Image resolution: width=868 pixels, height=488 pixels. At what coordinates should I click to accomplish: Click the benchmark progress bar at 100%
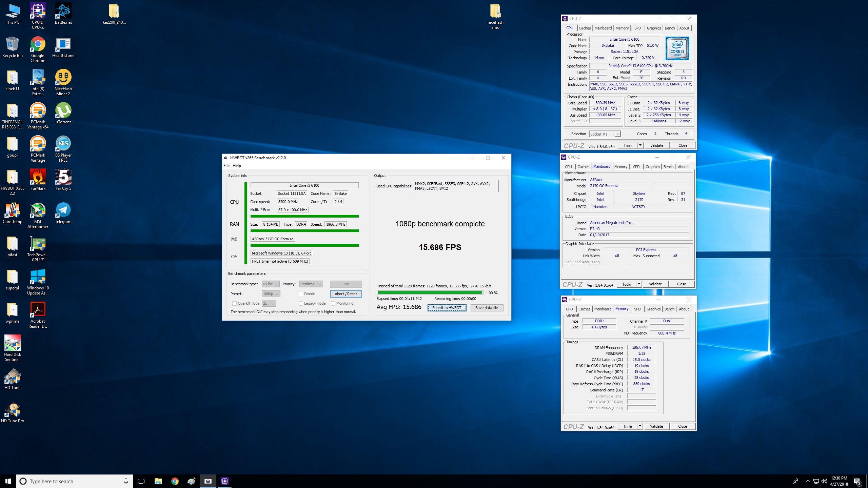tap(430, 293)
